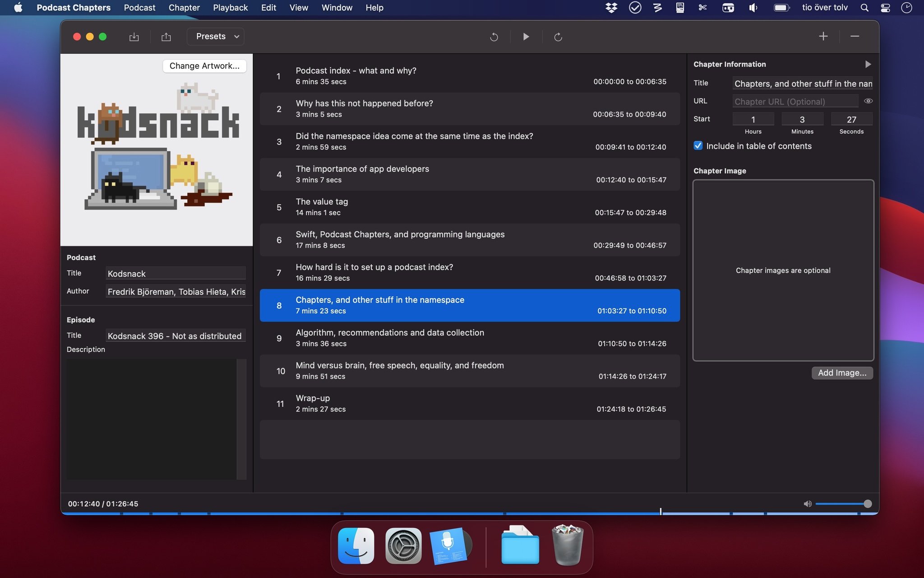The width and height of the screenshot is (924, 578).
Task: Click the Dropbox menu bar icon
Action: 611,8
